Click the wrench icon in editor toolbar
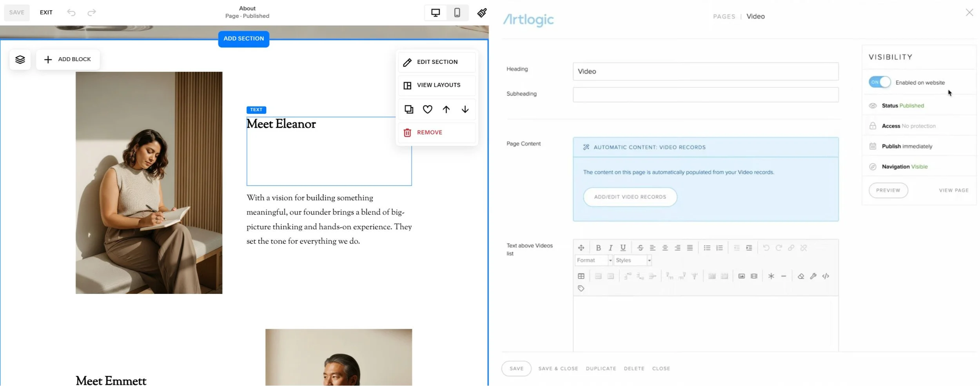Screen dimensions: 980x386 (x=813, y=276)
